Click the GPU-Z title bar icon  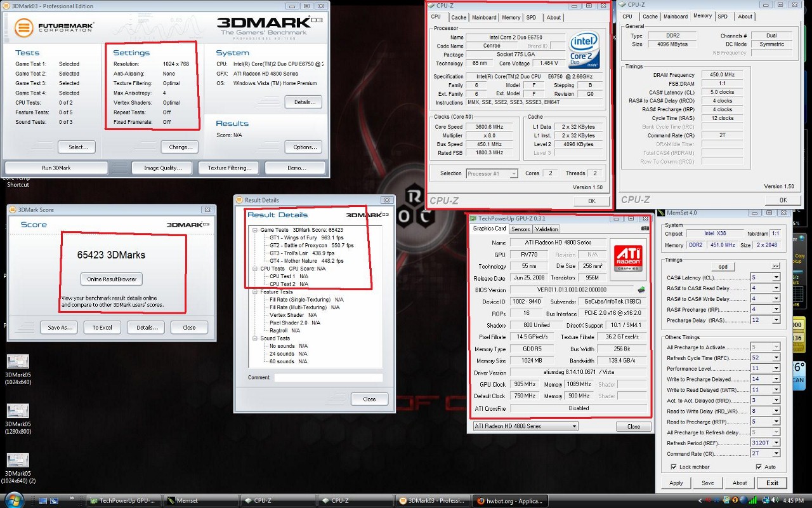coord(473,218)
